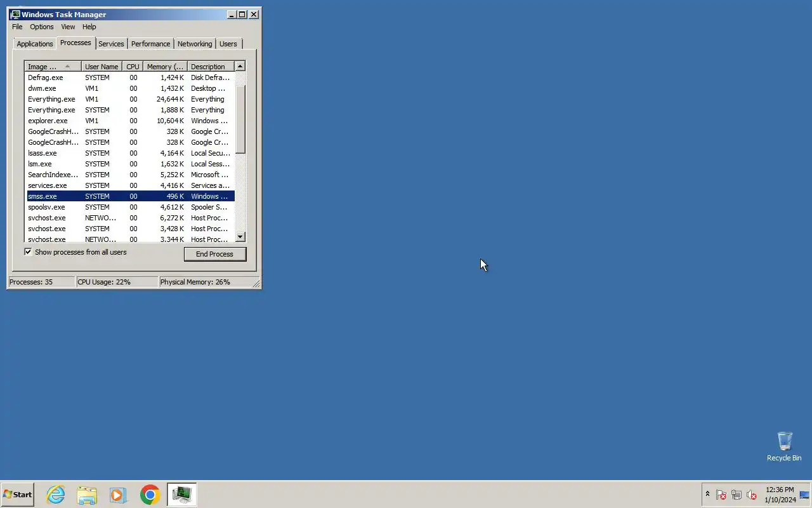The width and height of the screenshot is (812, 508).
Task: Switch to the Users tab
Action: 228,44
